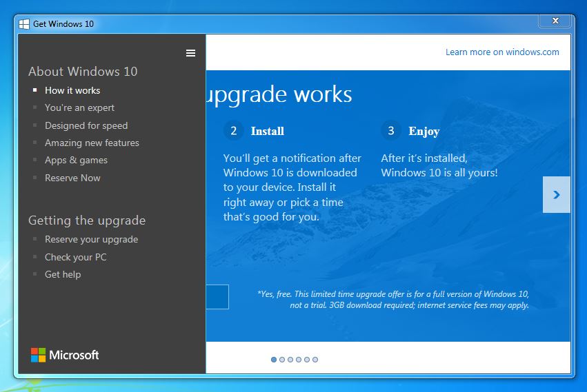This screenshot has width=587, height=392.
Task: Open Check your PC page
Action: click(76, 258)
